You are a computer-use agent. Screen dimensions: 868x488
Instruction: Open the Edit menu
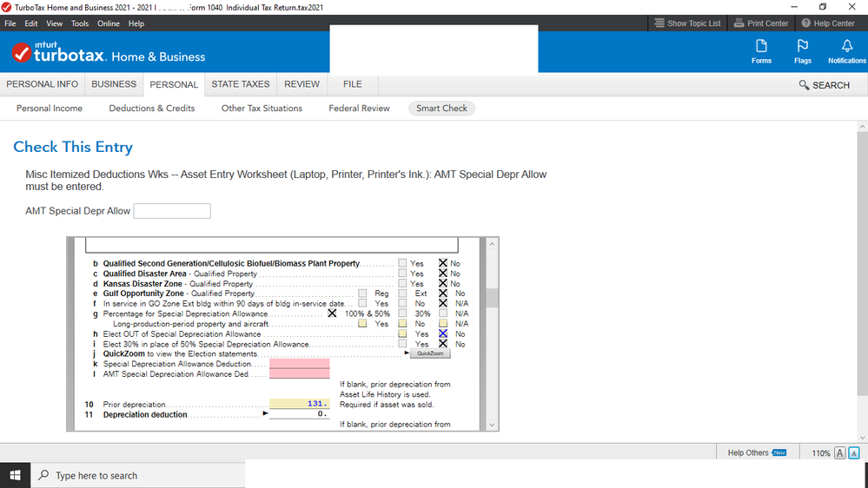[x=31, y=23]
